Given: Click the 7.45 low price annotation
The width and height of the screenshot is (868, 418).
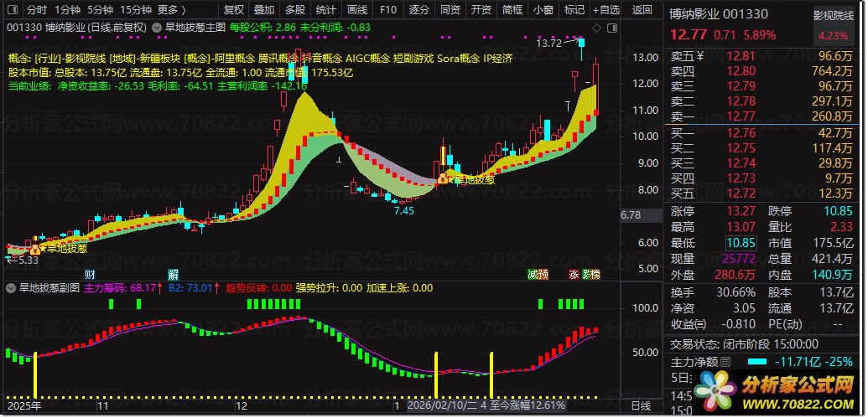Looking at the screenshot, I should pos(403,210).
